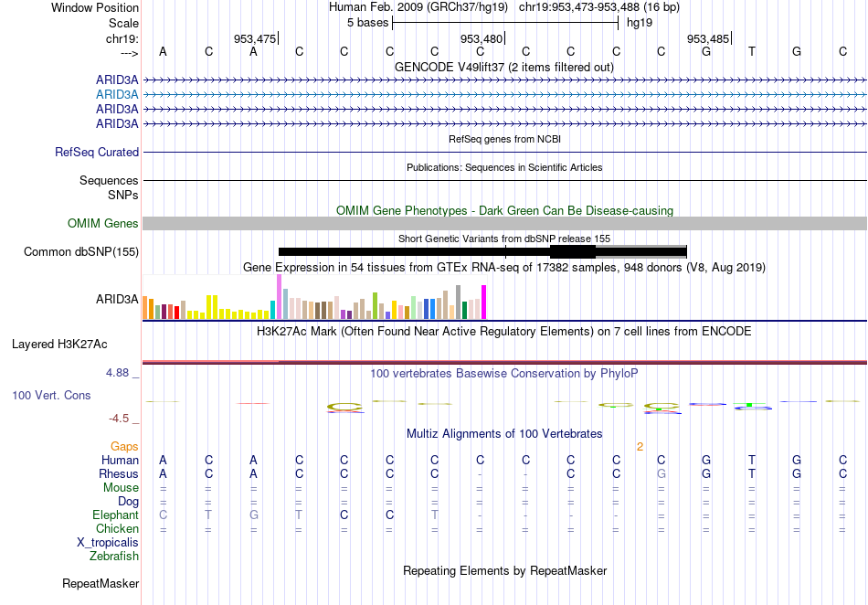Click the 953,480 position marker

pos(482,38)
